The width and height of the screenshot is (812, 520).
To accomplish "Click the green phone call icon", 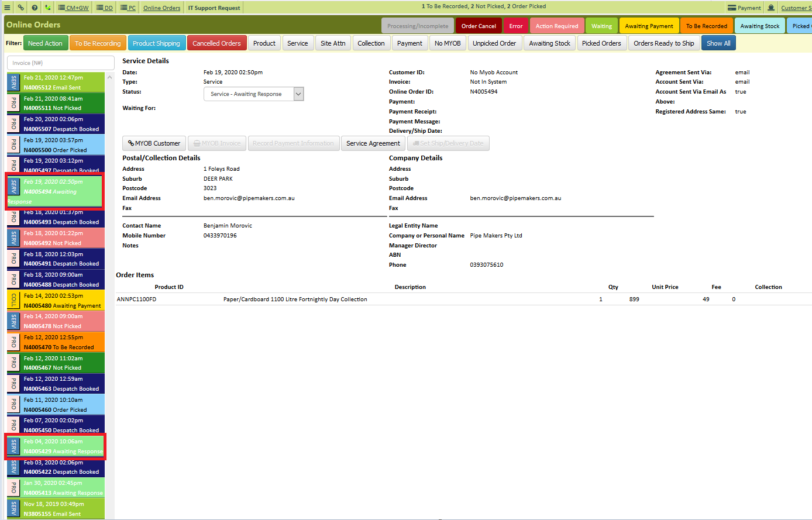I will pos(47,8).
